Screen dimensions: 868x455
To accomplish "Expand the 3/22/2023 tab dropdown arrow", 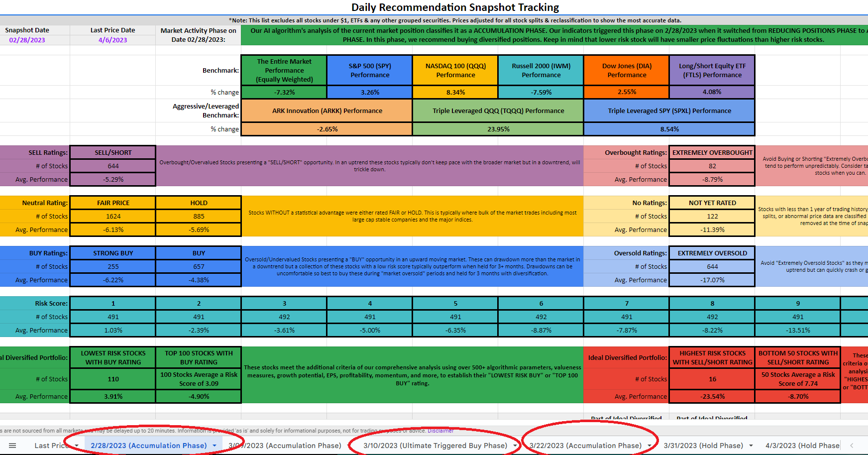I will coord(650,446).
